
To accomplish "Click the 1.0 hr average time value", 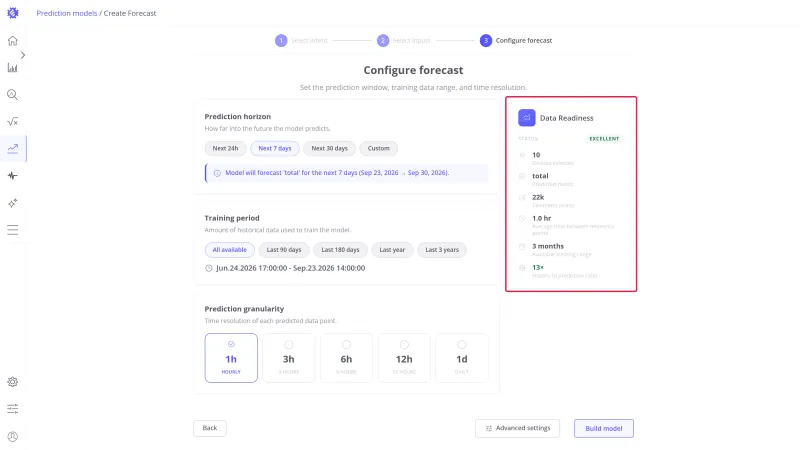I will 542,218.
